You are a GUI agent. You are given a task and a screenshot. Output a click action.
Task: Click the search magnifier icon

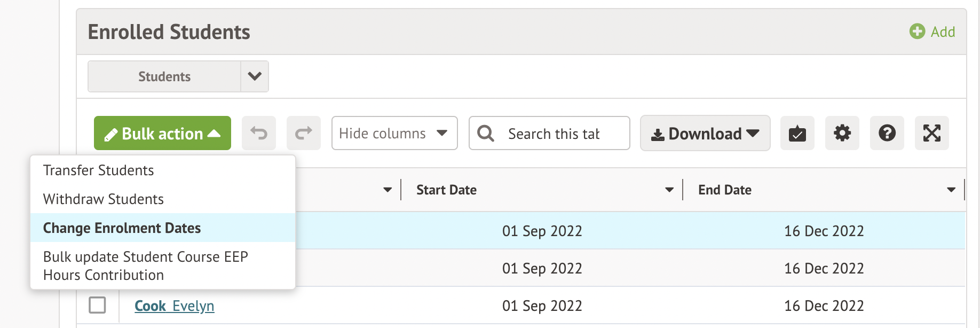click(486, 133)
